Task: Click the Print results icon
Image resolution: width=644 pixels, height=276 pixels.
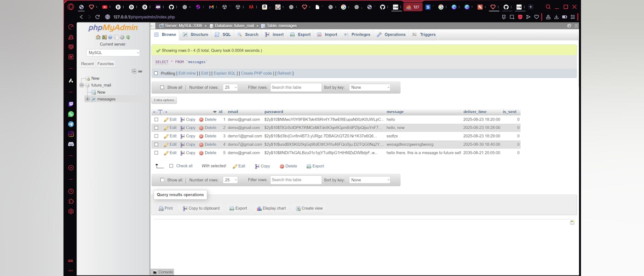Action: [161, 208]
